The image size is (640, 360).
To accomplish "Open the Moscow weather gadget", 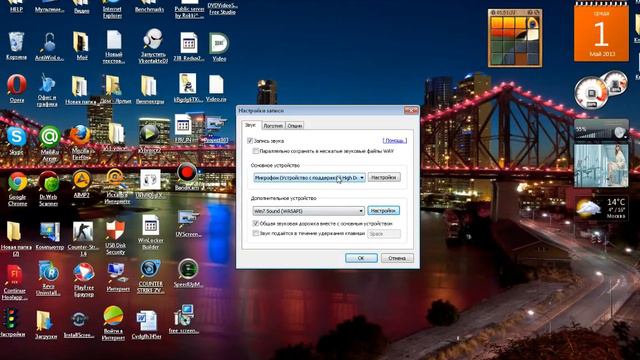I will click(601, 208).
